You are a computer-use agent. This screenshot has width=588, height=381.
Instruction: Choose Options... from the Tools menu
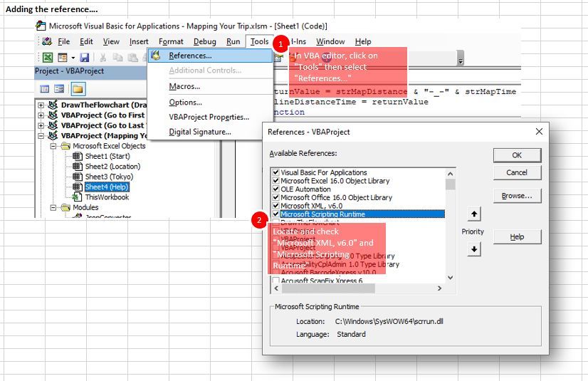tap(210, 102)
